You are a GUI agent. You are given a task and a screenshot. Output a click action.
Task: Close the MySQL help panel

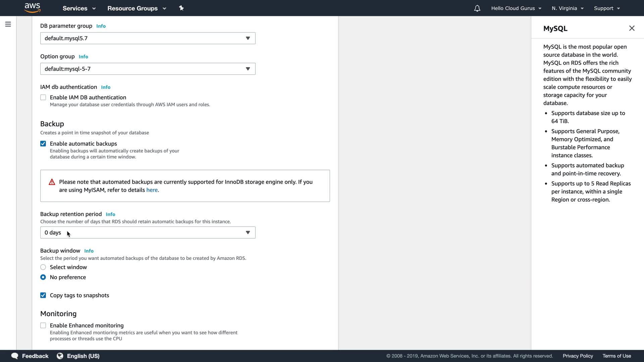click(632, 28)
